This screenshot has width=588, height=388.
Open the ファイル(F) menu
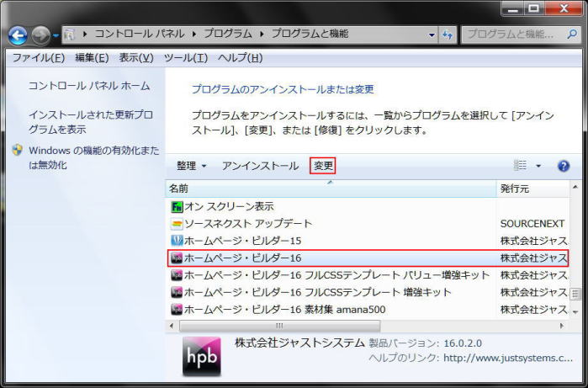coord(36,58)
